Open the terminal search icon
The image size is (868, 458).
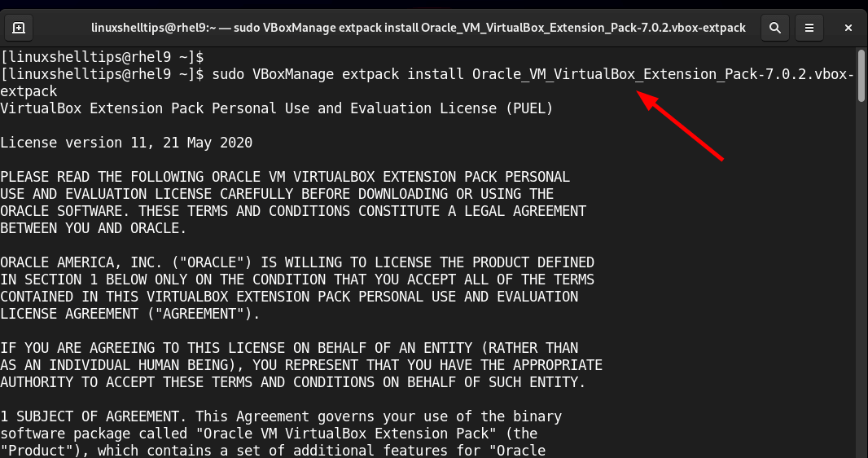pyautogui.click(x=775, y=28)
